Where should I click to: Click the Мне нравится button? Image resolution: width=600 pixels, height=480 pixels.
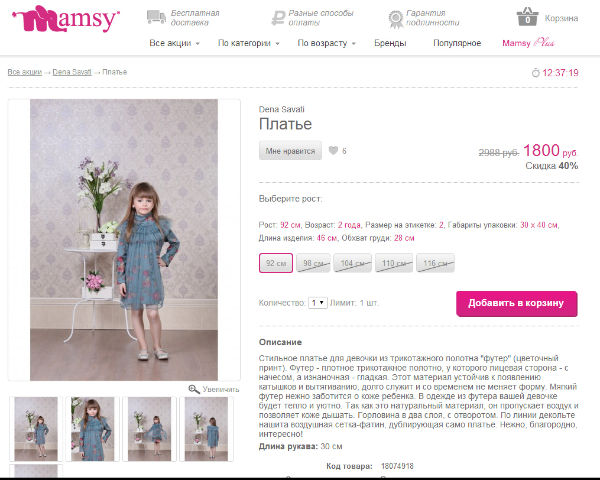pyautogui.click(x=290, y=150)
